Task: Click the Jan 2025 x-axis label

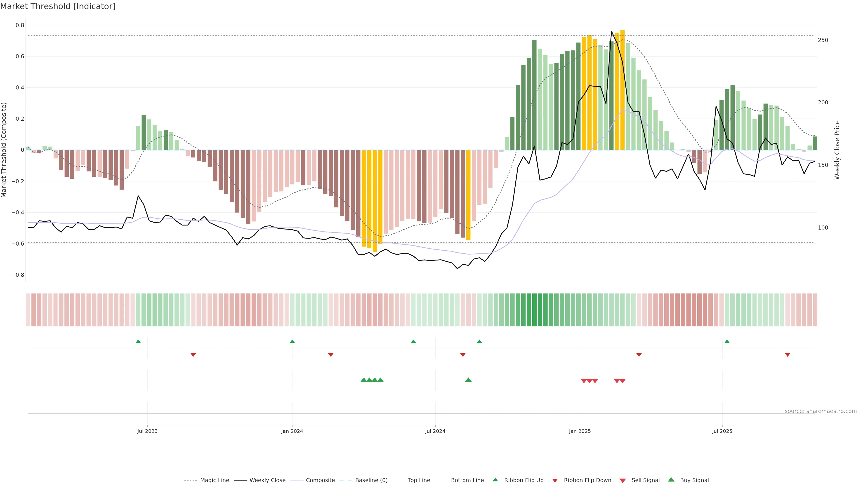Action: point(580,431)
